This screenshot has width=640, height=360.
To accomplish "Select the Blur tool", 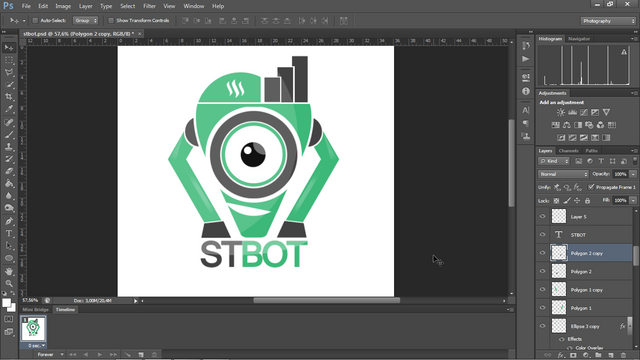I will pos(9,196).
